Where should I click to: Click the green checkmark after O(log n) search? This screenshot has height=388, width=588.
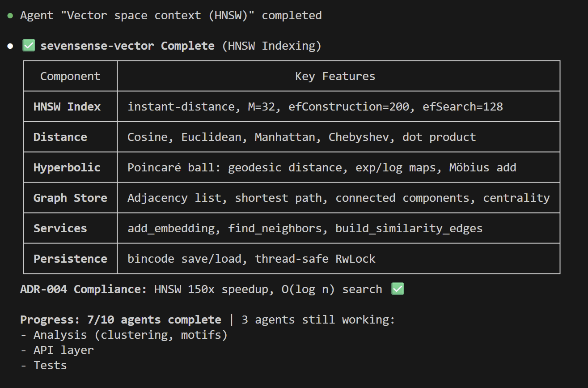coord(397,289)
